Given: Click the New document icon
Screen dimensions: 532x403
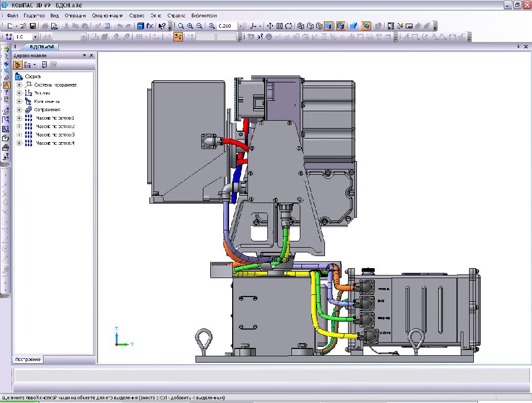Looking at the screenshot, I should pos(10,26).
